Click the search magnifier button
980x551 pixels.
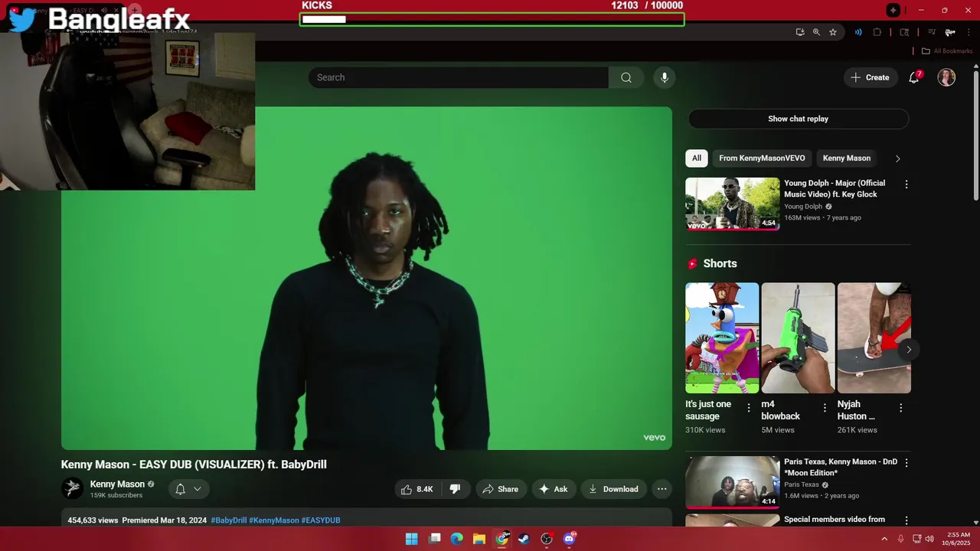626,77
